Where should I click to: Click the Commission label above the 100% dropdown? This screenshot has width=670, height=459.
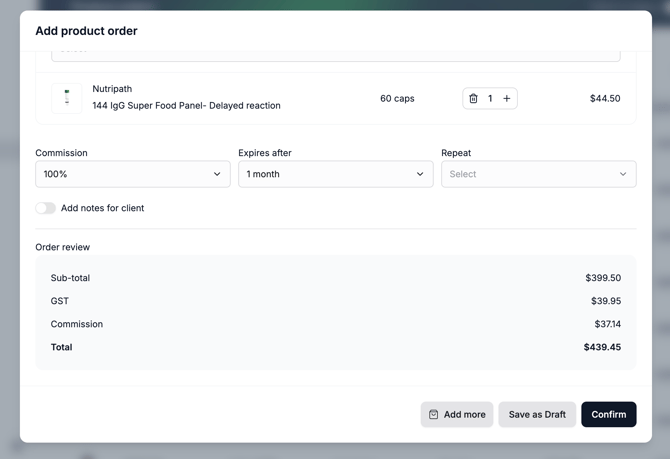pyautogui.click(x=61, y=153)
